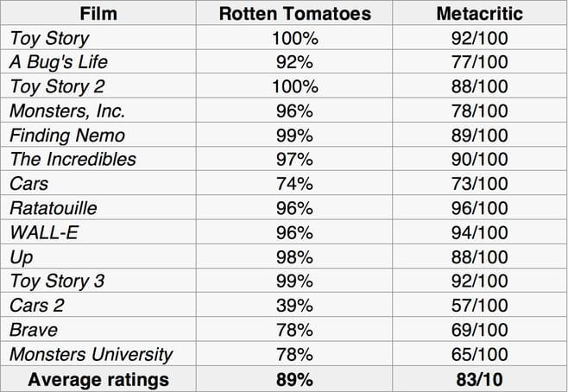Click the Metacritic column header
The height and width of the screenshot is (392, 568).
click(479, 14)
